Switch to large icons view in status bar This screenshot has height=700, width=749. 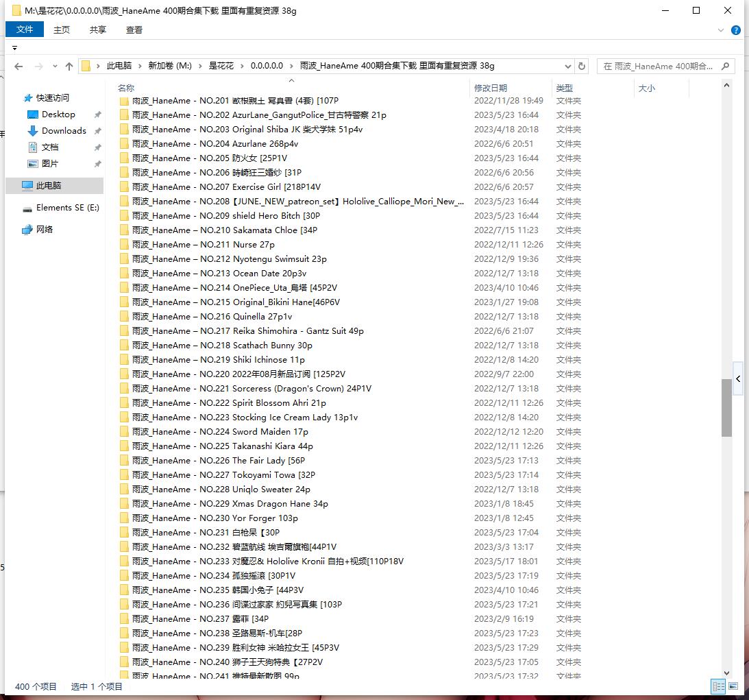733,686
